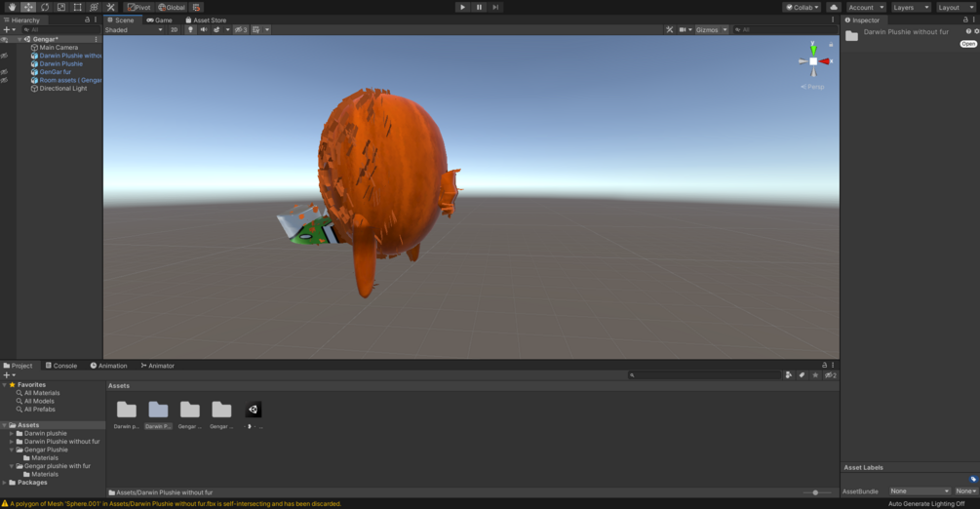
Task: Select the Rotate tool
Action: pyautogui.click(x=45, y=7)
